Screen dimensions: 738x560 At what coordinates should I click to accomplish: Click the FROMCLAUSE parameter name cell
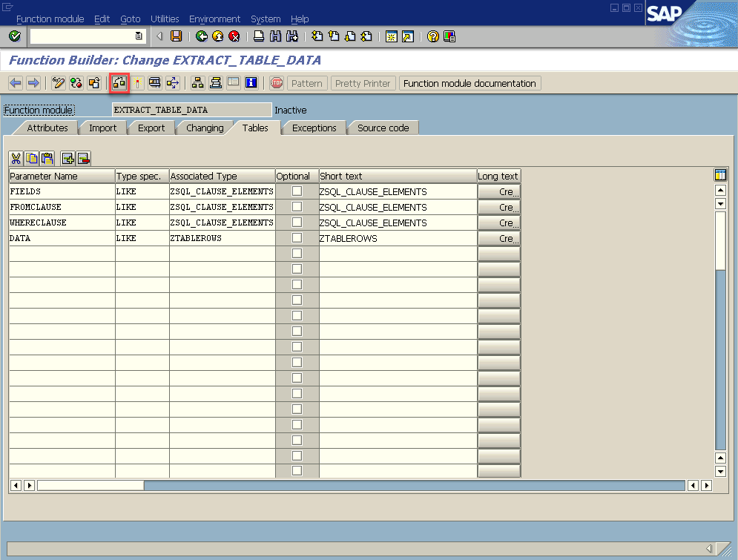click(62, 207)
